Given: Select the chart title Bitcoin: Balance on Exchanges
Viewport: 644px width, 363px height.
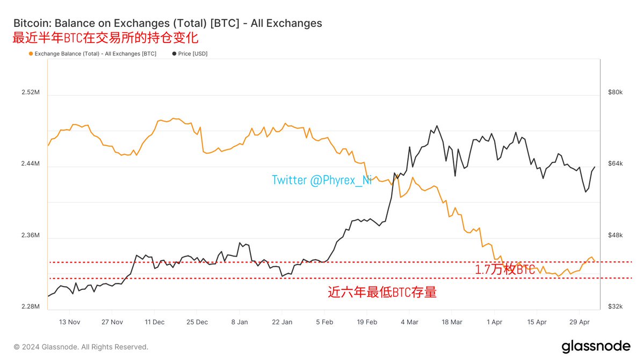Looking at the screenshot, I should point(167,23).
